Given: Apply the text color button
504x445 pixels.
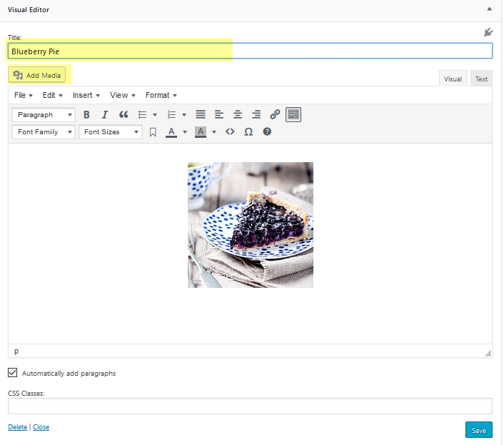Looking at the screenshot, I should 171,132.
